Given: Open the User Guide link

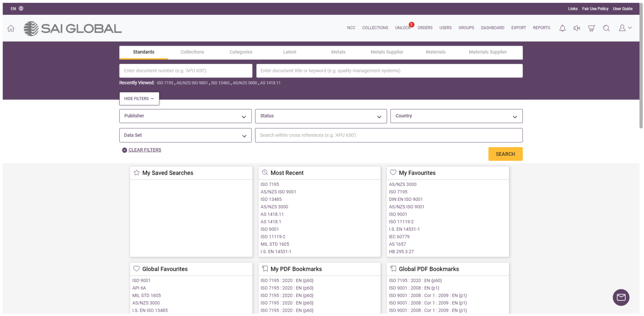Looking at the screenshot, I should tap(622, 9).
